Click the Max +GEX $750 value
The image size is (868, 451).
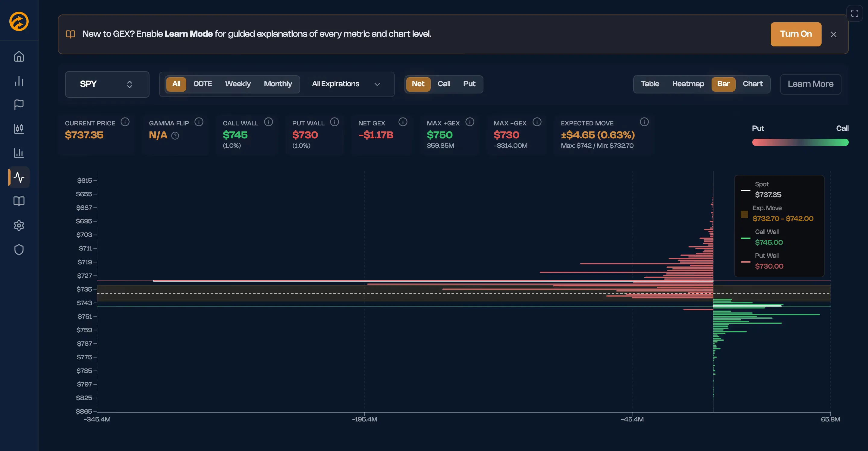(439, 135)
